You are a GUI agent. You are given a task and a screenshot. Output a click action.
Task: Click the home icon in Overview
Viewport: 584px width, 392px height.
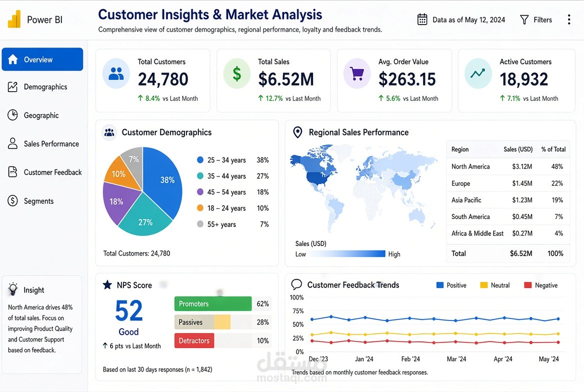[x=13, y=59]
